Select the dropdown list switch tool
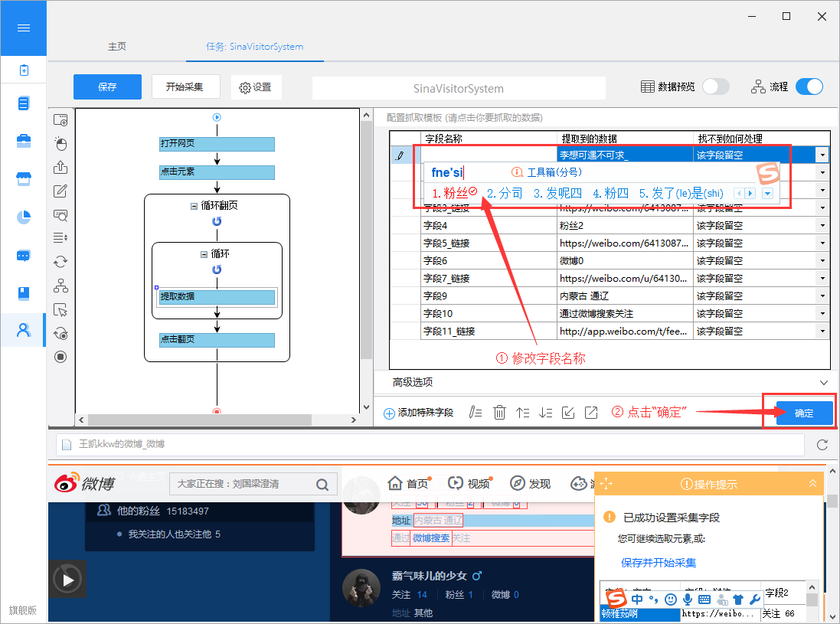Image resolution: width=840 pixels, height=624 pixels. pyautogui.click(x=60, y=238)
